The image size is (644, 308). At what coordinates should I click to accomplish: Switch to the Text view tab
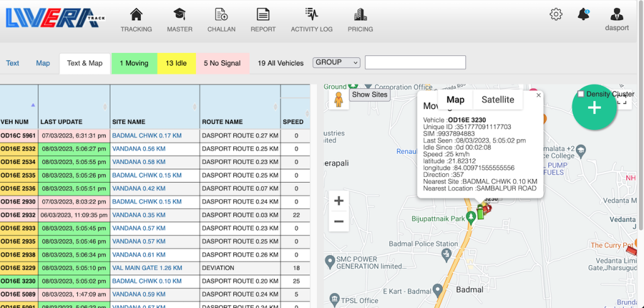[x=13, y=63]
